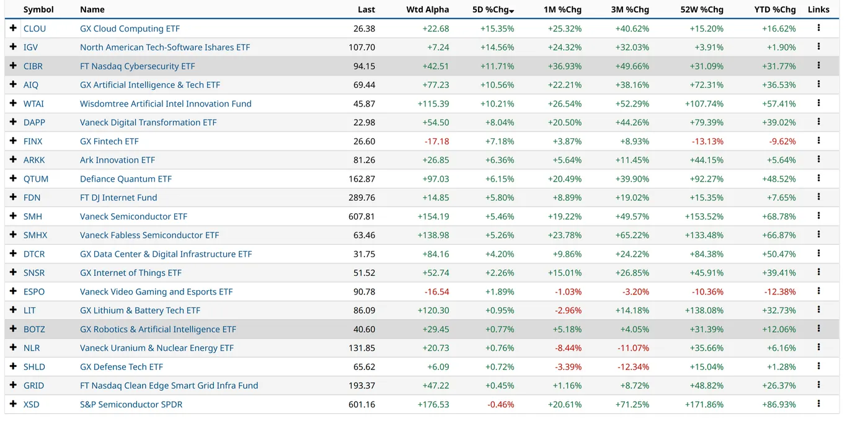Open links menu for DTCR row

click(818, 253)
